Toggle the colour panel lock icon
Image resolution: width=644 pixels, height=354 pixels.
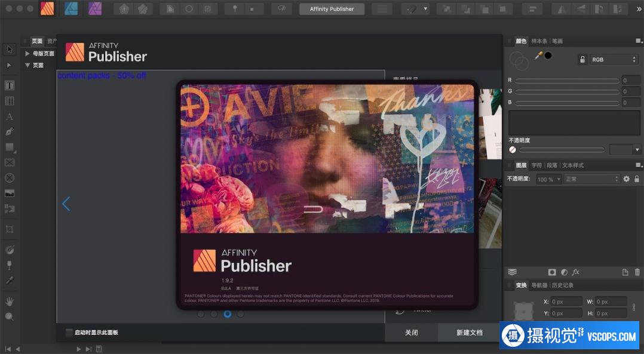(x=582, y=60)
